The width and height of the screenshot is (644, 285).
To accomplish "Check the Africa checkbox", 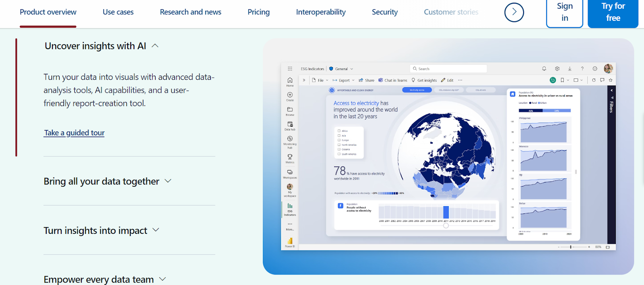I will point(339,131).
